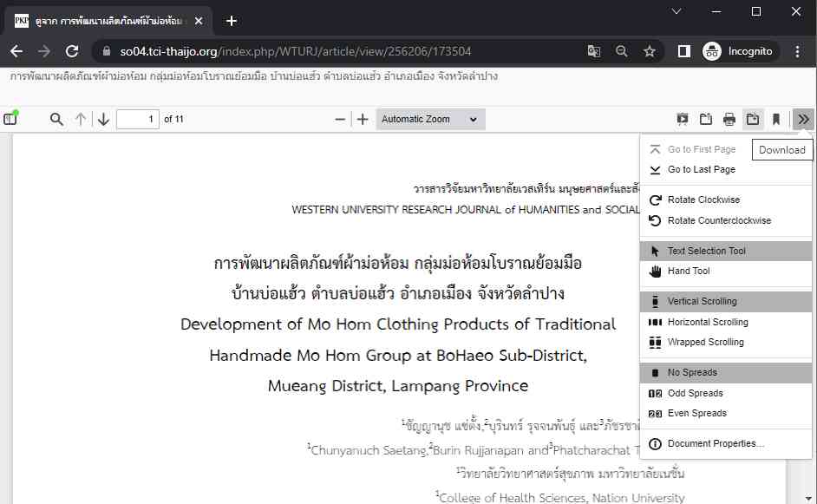This screenshot has width=817, height=504.
Task: Print the PDF document
Action: pos(729,119)
